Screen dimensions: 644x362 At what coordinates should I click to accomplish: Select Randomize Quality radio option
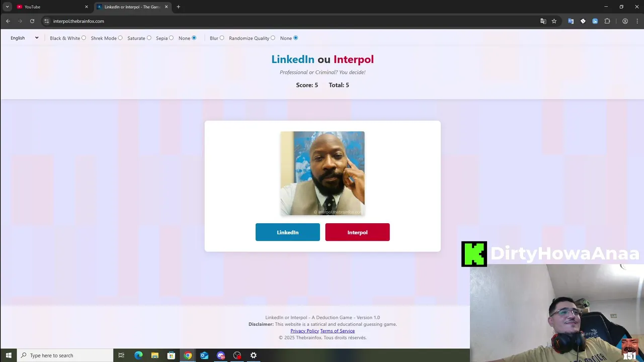pos(273,38)
